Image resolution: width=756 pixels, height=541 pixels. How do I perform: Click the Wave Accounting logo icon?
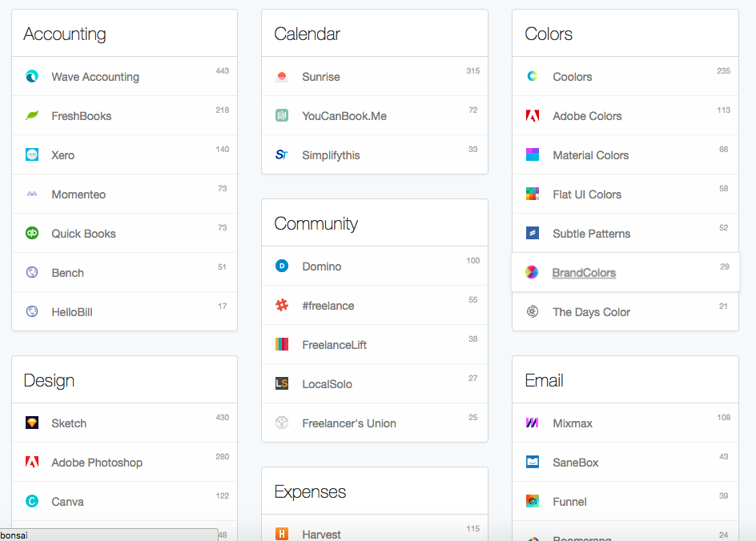[x=32, y=76]
